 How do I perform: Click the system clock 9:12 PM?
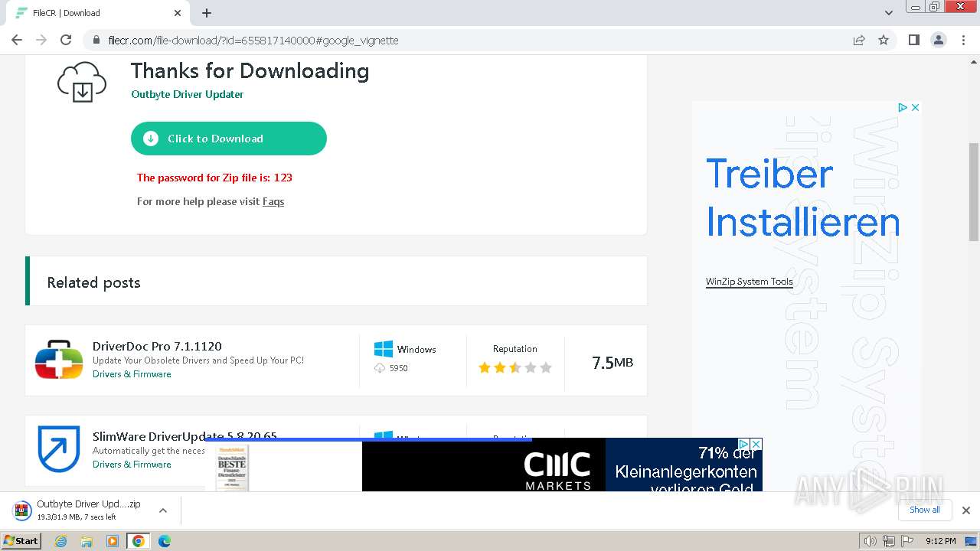click(940, 541)
